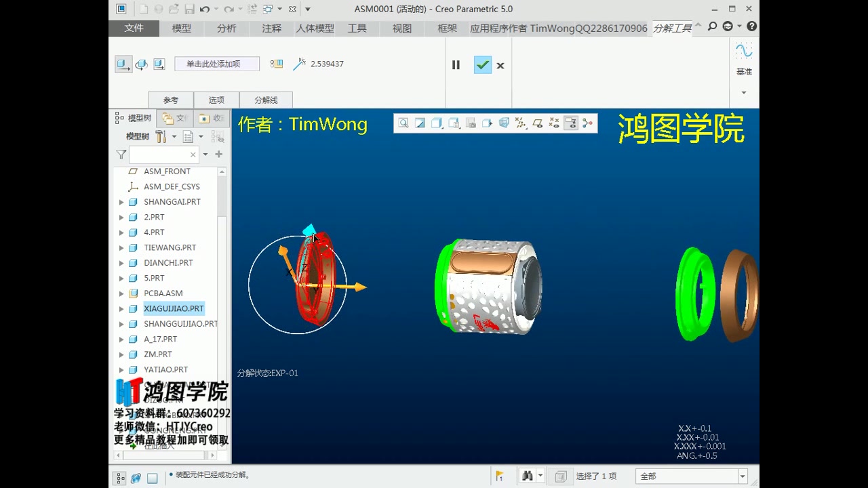Open the Find tool with the binoculars icon
The width and height of the screenshot is (868, 488).
coord(526,475)
